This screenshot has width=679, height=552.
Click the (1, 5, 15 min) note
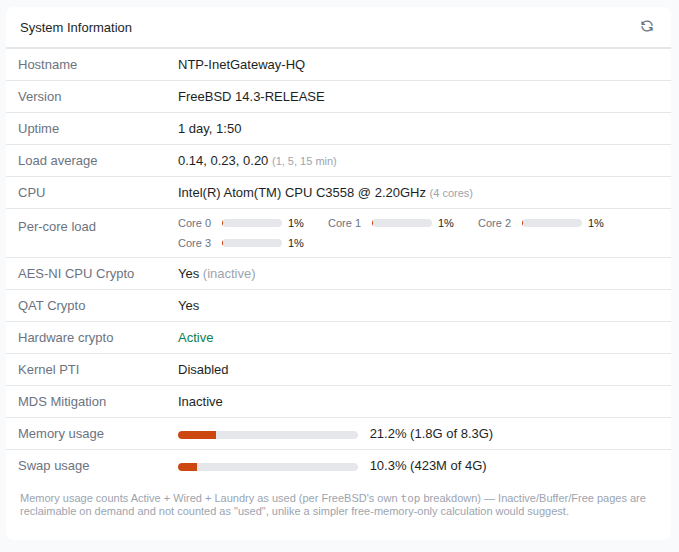click(x=304, y=161)
